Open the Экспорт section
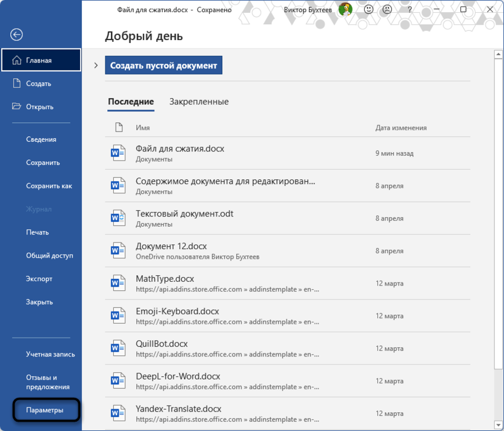504x431 pixels. (x=39, y=279)
